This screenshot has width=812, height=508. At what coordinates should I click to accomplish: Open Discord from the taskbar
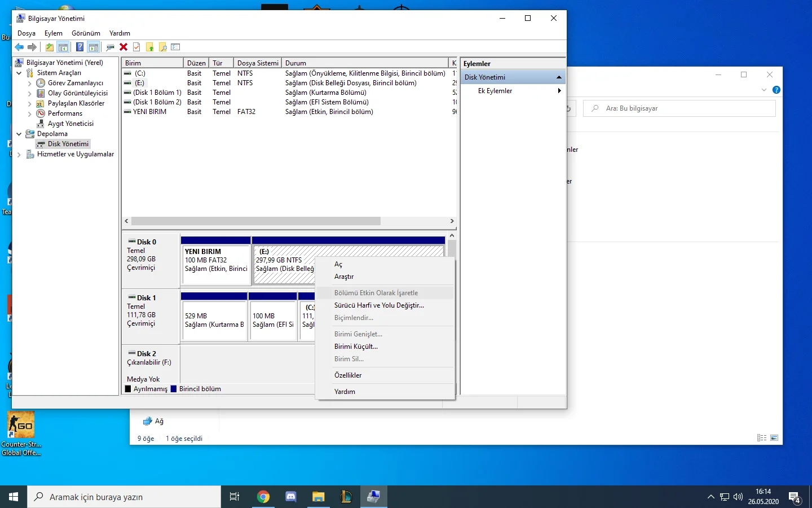291,497
